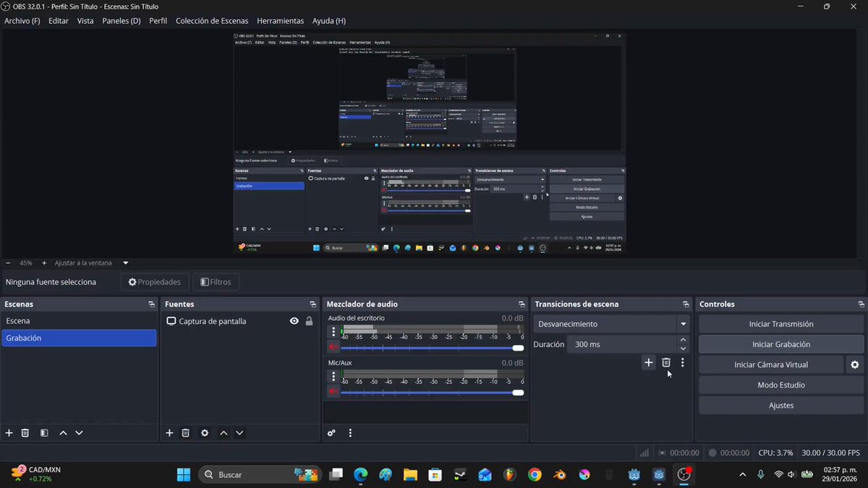Open the Herramientas menu
The image size is (868, 488).
281,21
